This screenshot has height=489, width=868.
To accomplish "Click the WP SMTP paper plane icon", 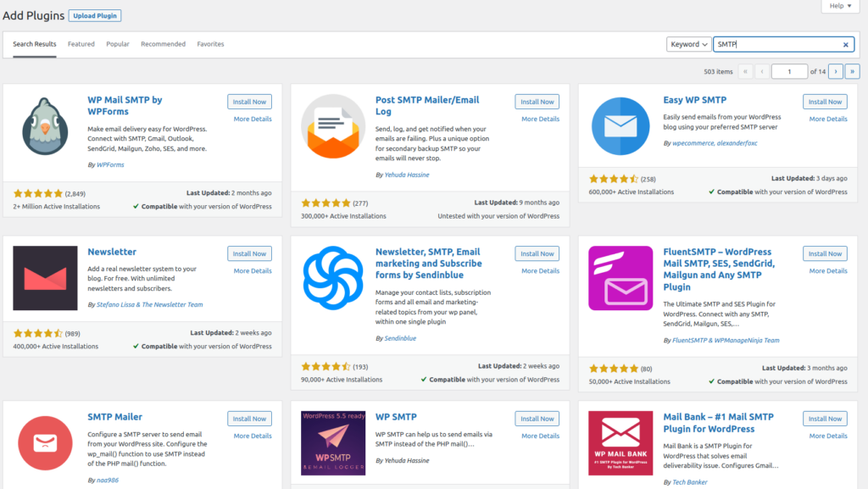I will point(333,443).
